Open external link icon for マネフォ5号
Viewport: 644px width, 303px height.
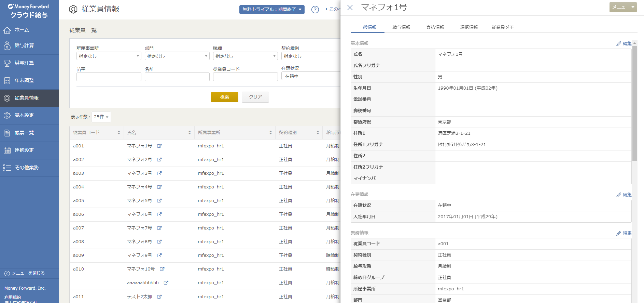tap(159, 201)
